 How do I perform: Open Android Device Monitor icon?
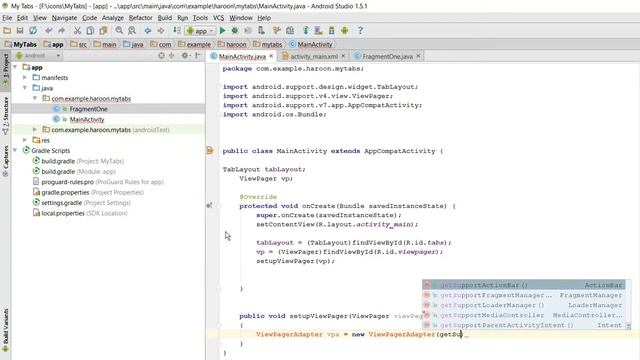tap(344, 31)
